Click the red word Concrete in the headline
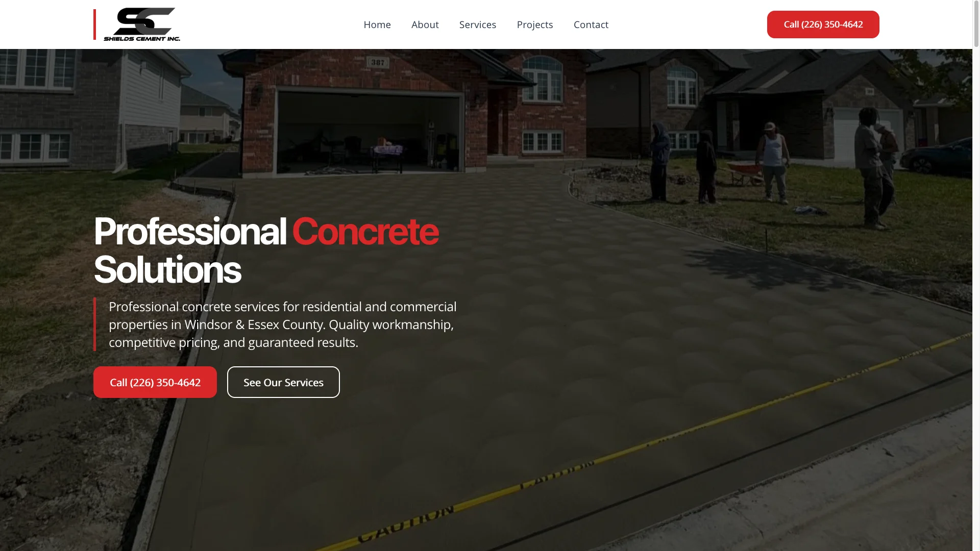This screenshot has width=980, height=551. click(x=365, y=232)
